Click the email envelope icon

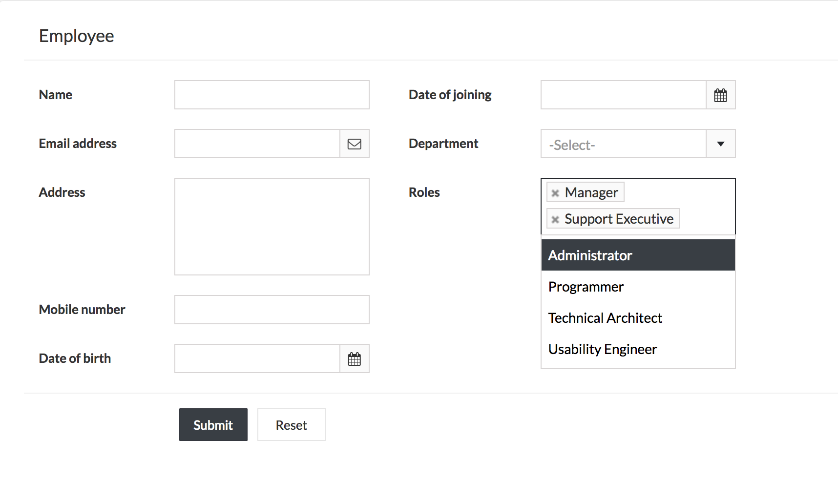pos(355,143)
